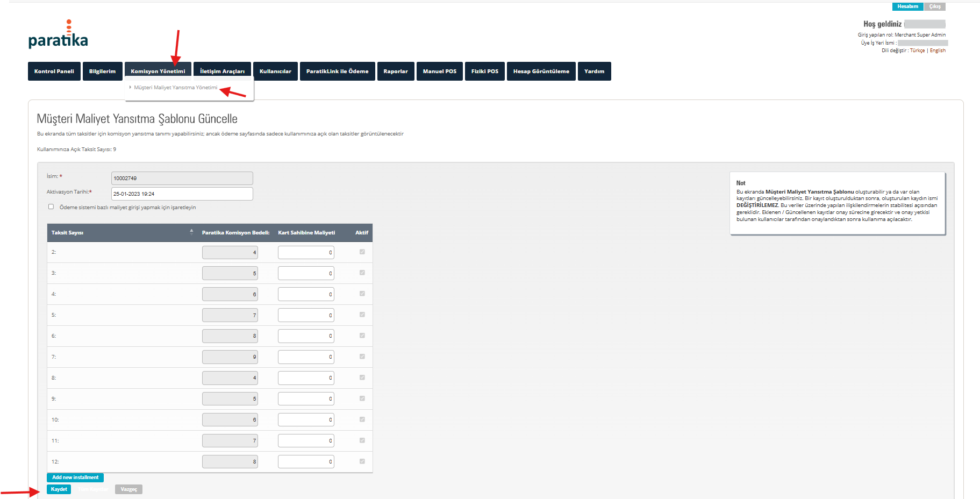
Task: Switch language to English
Action: coord(938,51)
